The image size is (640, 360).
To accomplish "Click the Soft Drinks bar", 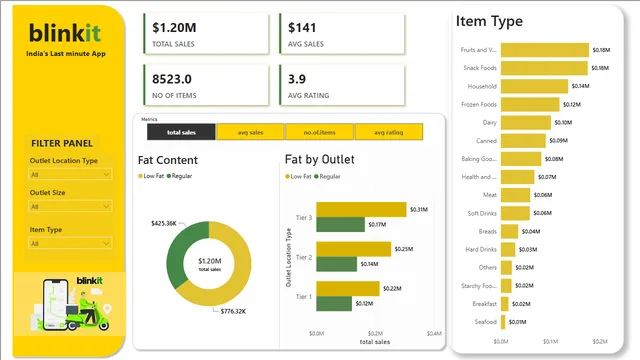I will [x=516, y=213].
